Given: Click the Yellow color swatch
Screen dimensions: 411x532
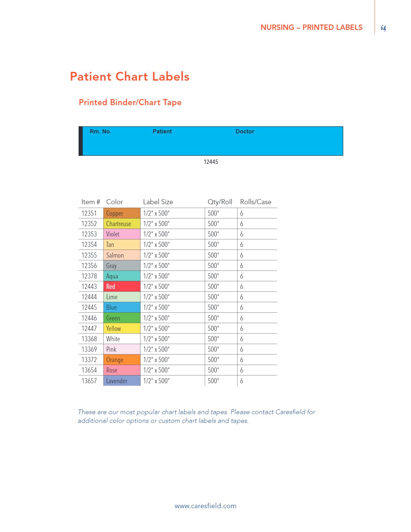Looking at the screenshot, I should tap(122, 328).
